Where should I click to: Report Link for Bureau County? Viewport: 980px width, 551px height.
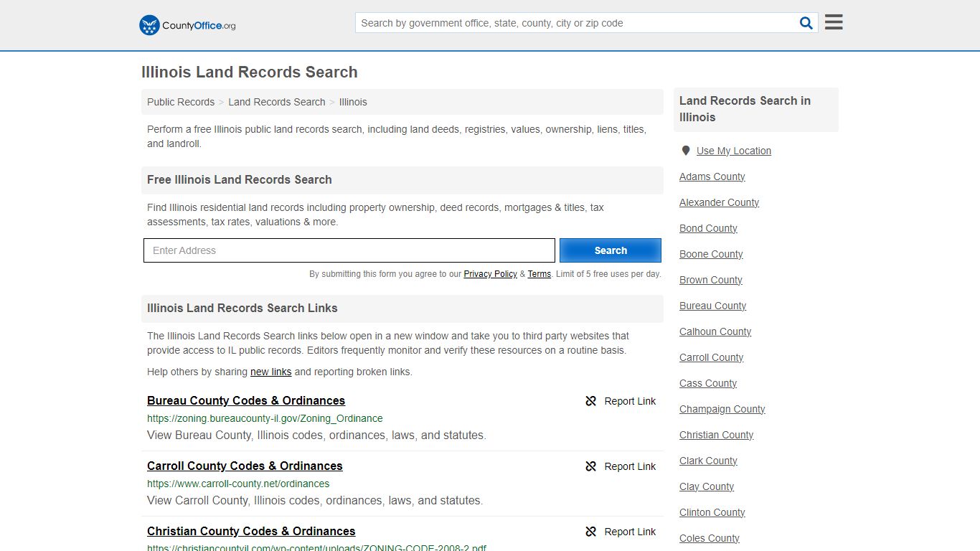(630, 401)
